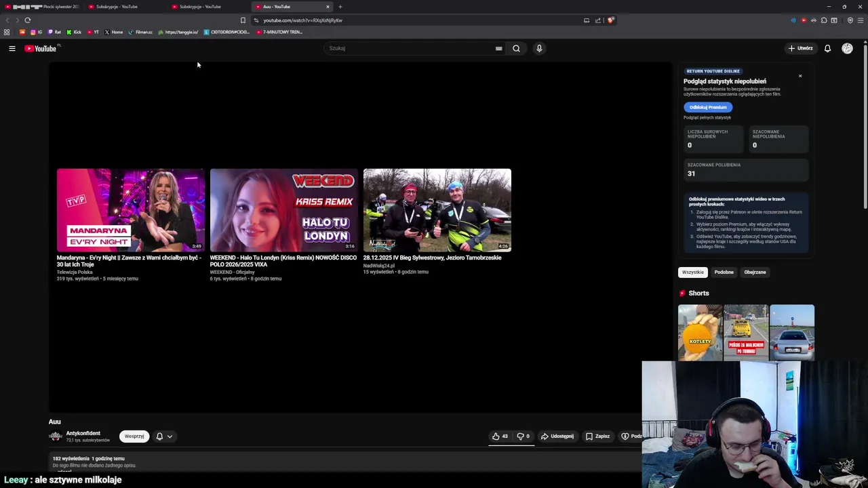The height and width of the screenshot is (488, 868).
Task: Go to the YouTube home logo
Action: [41, 48]
